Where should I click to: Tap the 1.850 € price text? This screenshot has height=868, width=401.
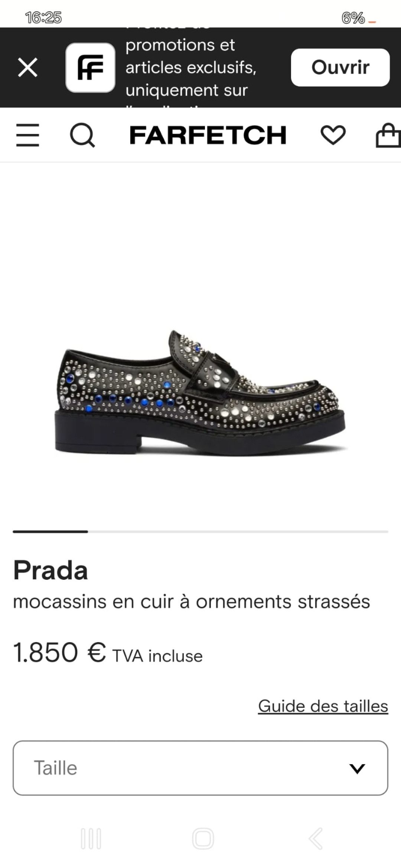pyautogui.click(x=60, y=652)
